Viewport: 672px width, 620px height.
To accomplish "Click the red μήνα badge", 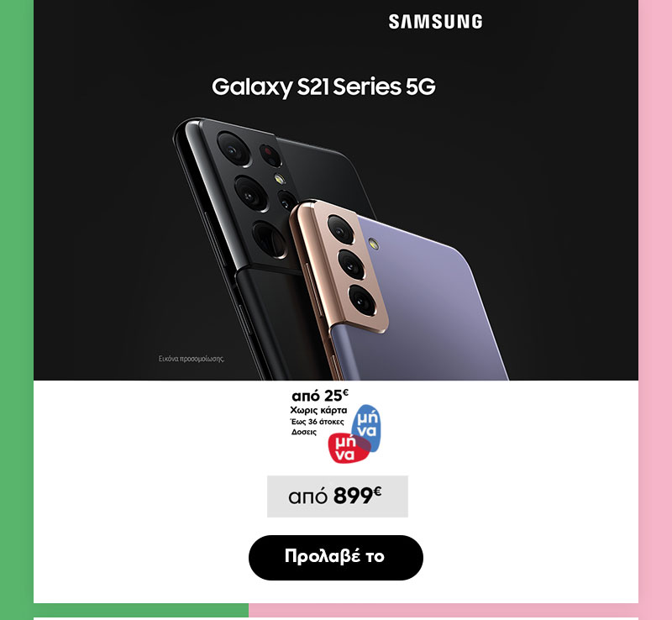I will 347,448.
